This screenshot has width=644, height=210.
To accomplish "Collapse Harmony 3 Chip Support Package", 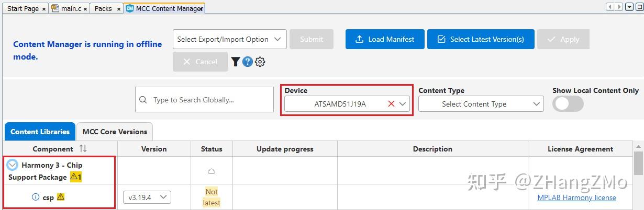I will 13,165.
